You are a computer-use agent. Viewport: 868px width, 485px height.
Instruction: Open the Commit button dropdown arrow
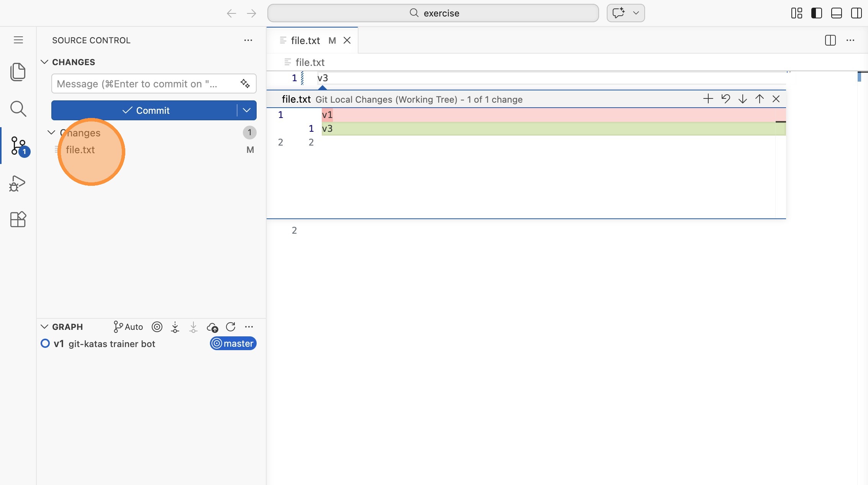(x=247, y=110)
